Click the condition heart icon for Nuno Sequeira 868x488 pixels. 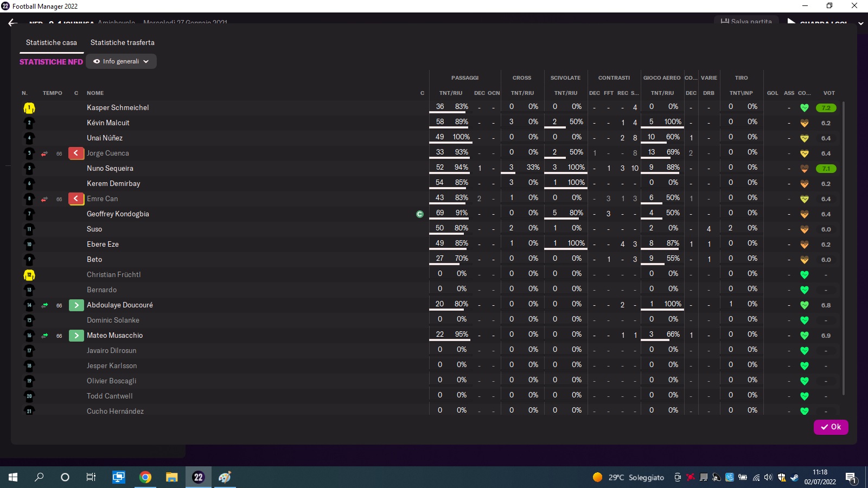(805, 169)
